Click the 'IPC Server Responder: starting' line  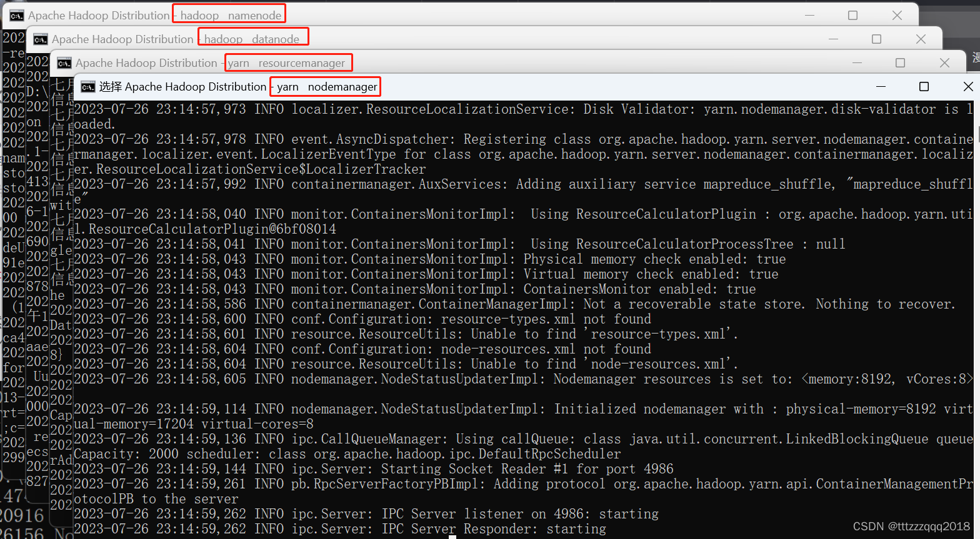pos(340,529)
